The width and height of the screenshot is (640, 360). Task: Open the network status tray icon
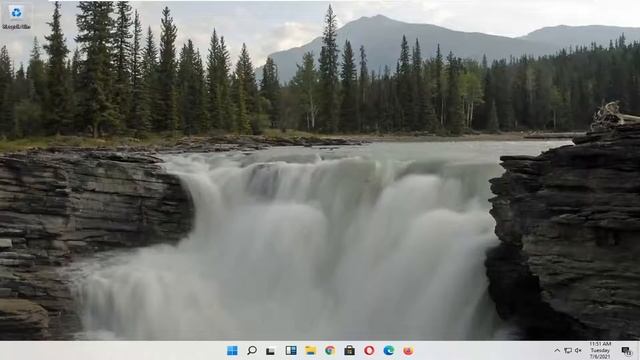pos(568,351)
